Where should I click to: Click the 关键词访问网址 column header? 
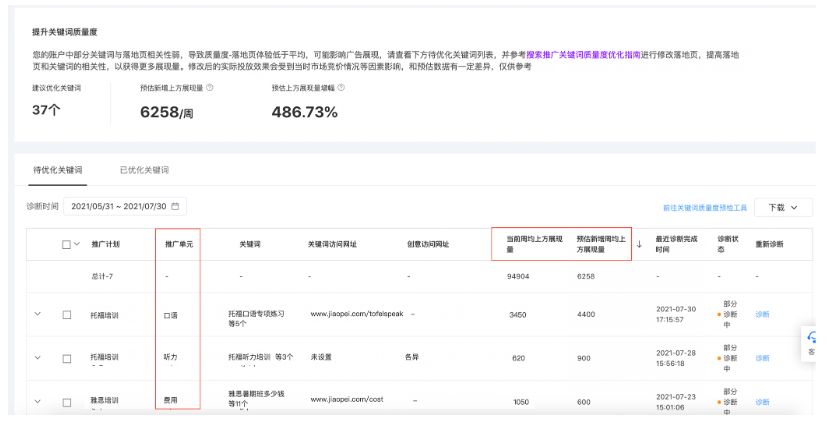332,244
